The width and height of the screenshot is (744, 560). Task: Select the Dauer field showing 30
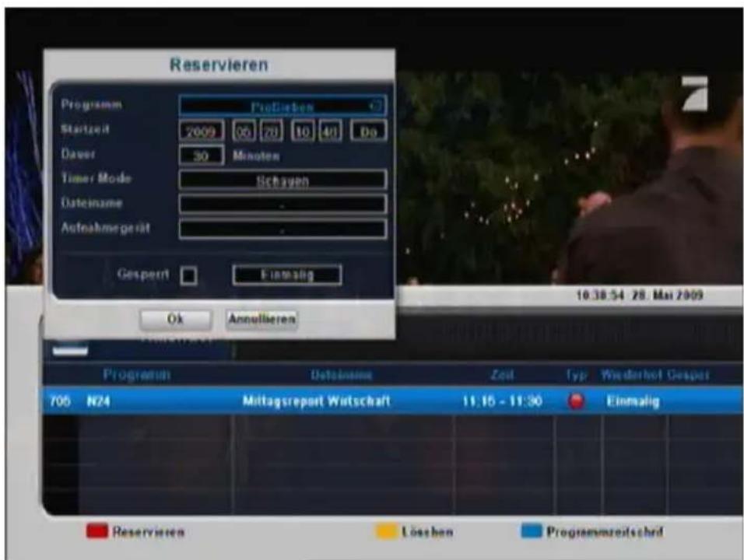coord(202,156)
